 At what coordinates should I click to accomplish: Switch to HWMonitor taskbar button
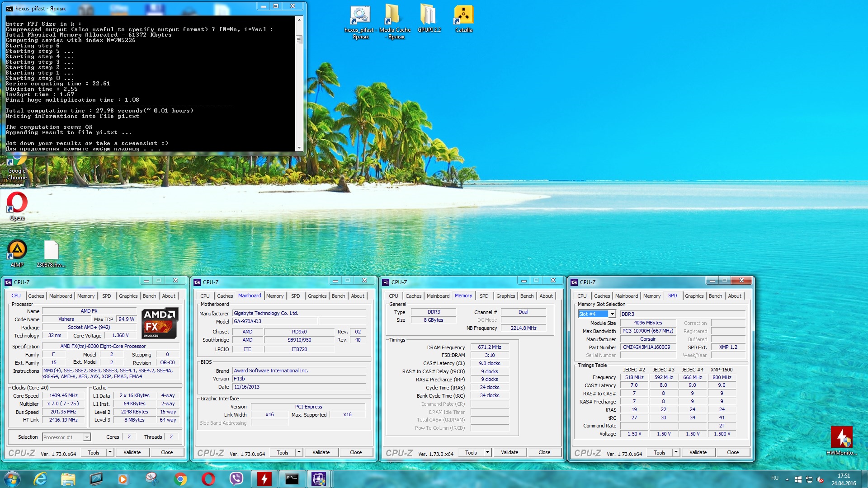coord(264,479)
